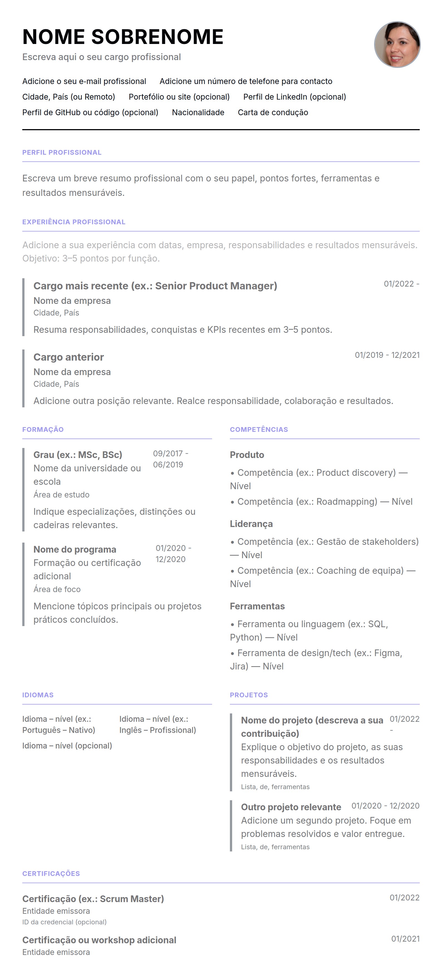Select the Cargo mais recente title
Screen dimensions: 442x980
point(155,286)
